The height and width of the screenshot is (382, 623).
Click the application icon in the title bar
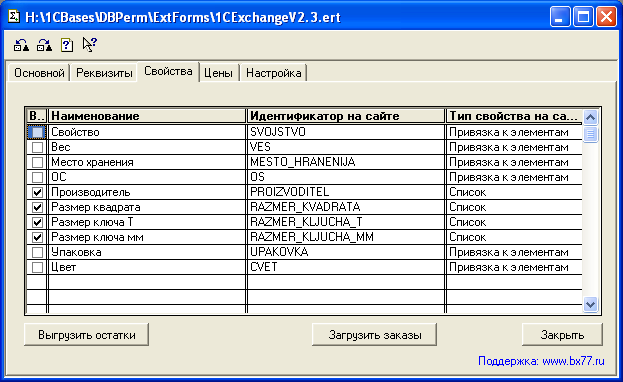coord(14,17)
